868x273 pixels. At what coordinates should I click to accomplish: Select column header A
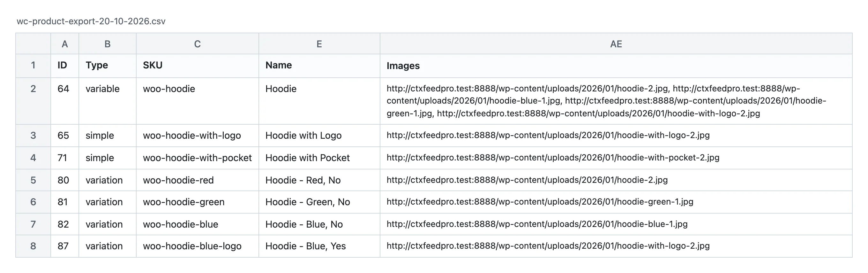[65, 44]
